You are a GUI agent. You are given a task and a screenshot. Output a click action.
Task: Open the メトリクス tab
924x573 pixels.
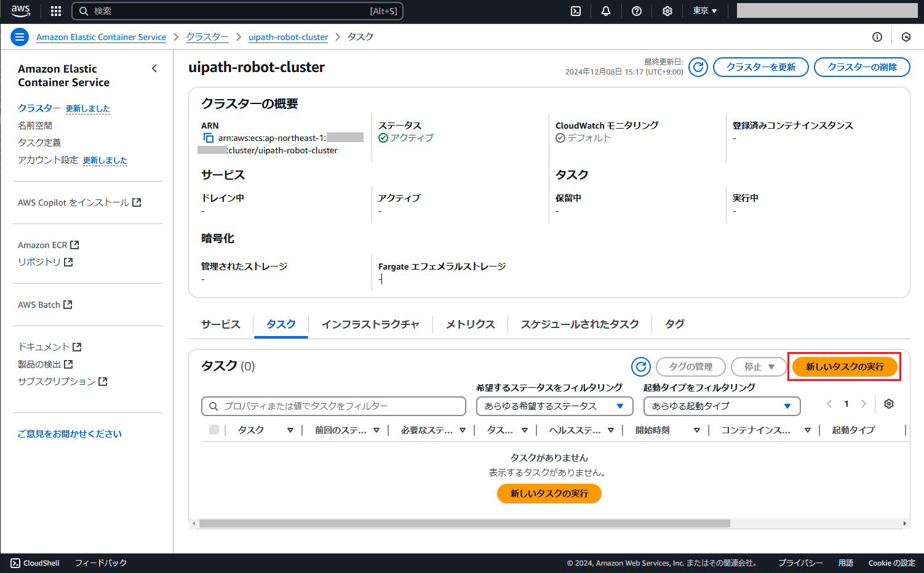point(471,324)
